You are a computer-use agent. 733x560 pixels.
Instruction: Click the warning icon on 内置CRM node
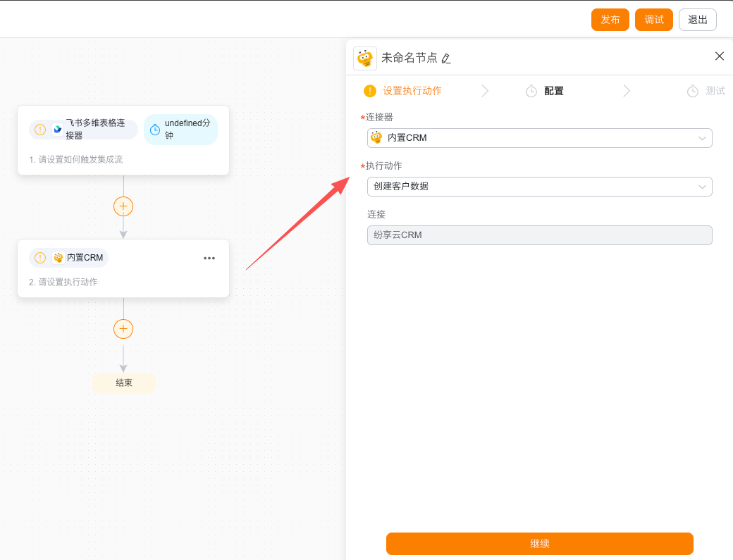(40, 258)
